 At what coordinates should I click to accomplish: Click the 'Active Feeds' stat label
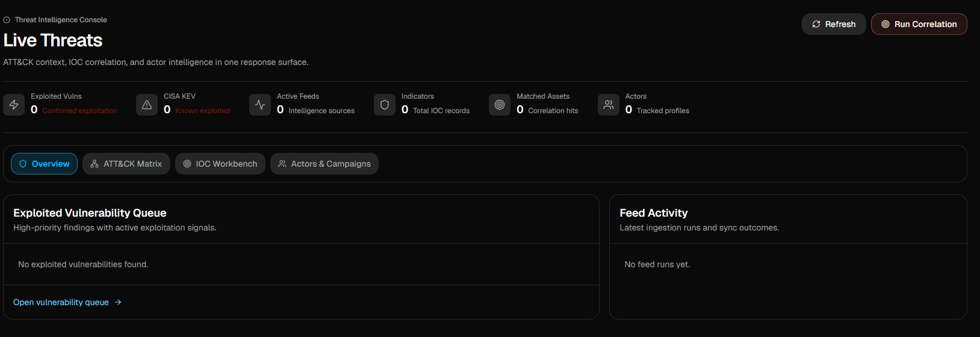pos(298,96)
